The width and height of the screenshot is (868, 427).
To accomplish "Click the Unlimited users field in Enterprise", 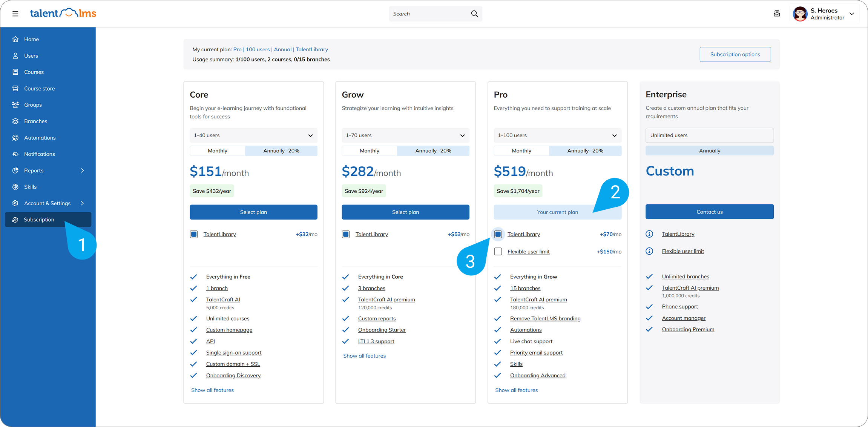I will coord(710,135).
